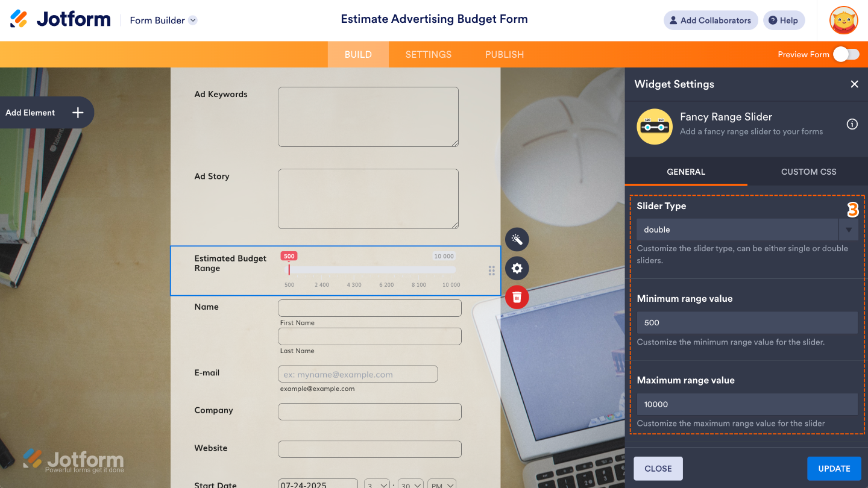
Task: Click the Jotform logo
Action: tap(60, 20)
